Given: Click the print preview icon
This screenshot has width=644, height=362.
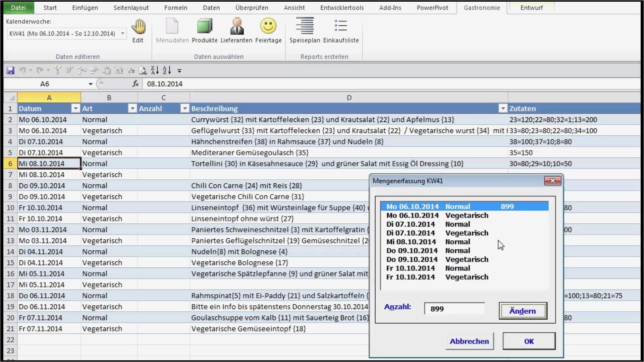Looking at the screenshot, I should [143, 70].
